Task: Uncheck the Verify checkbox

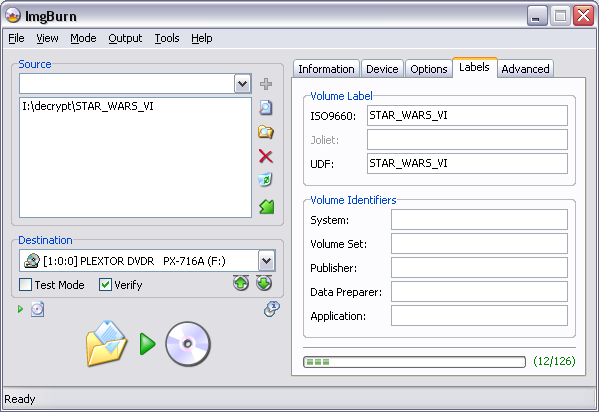Action: 105,285
